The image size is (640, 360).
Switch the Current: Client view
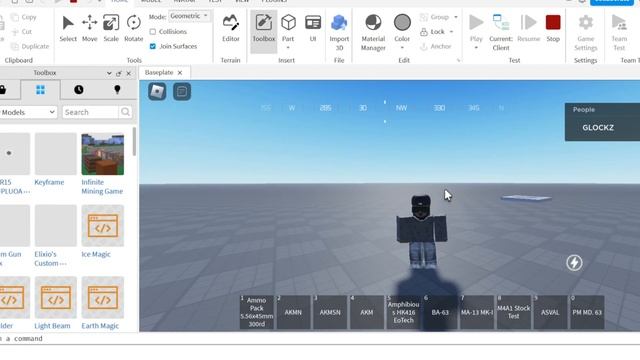pos(501,33)
